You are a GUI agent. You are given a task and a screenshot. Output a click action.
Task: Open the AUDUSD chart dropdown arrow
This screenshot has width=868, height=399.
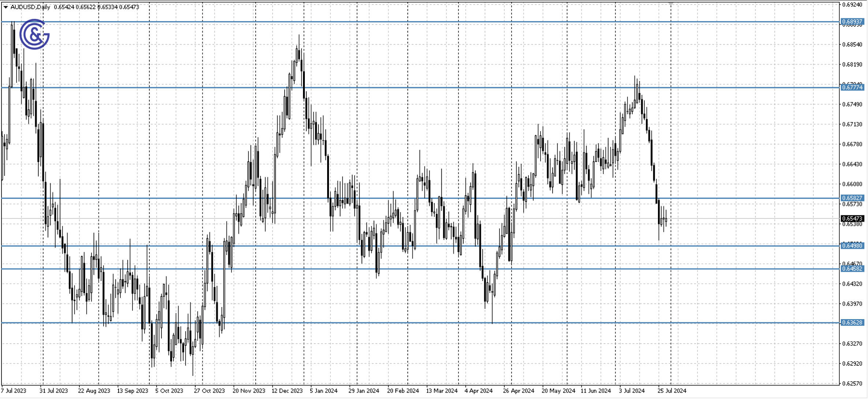click(x=5, y=7)
